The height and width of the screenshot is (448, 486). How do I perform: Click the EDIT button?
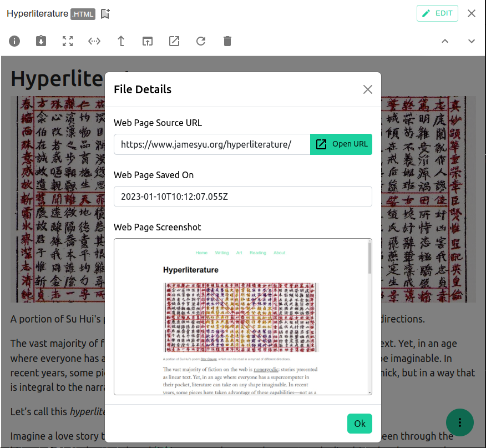(x=437, y=13)
